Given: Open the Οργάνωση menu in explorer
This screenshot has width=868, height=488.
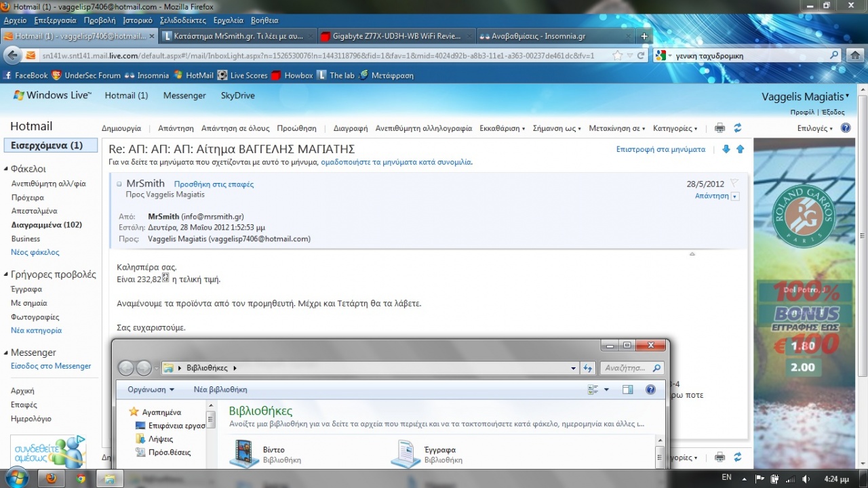Looking at the screenshot, I should (151, 390).
